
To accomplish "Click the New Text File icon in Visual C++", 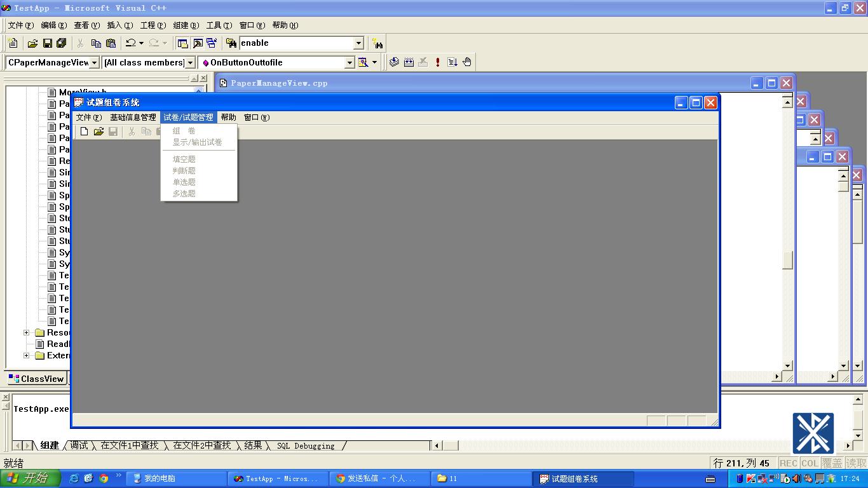I will click(x=13, y=43).
